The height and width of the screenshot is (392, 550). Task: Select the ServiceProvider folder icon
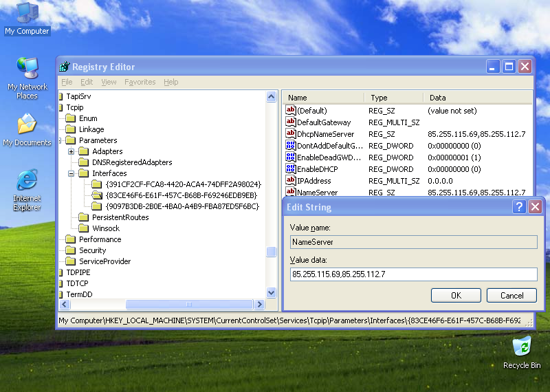coord(71,261)
